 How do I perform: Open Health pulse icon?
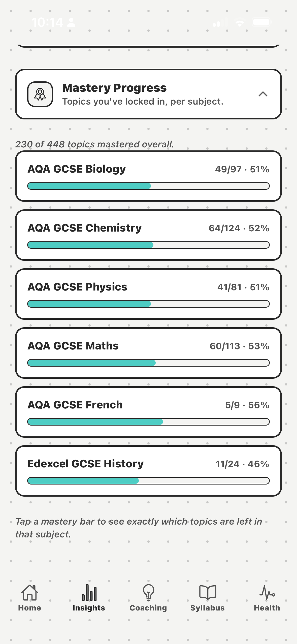(267, 593)
